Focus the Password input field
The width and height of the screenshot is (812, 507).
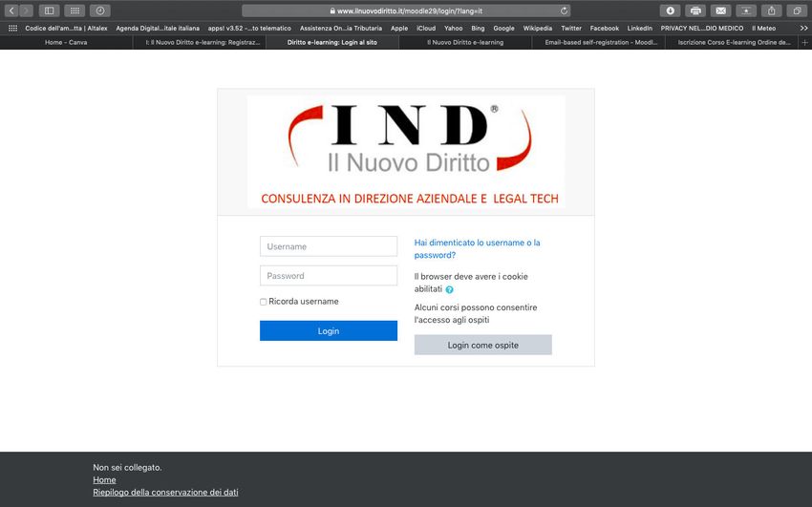[x=329, y=276]
